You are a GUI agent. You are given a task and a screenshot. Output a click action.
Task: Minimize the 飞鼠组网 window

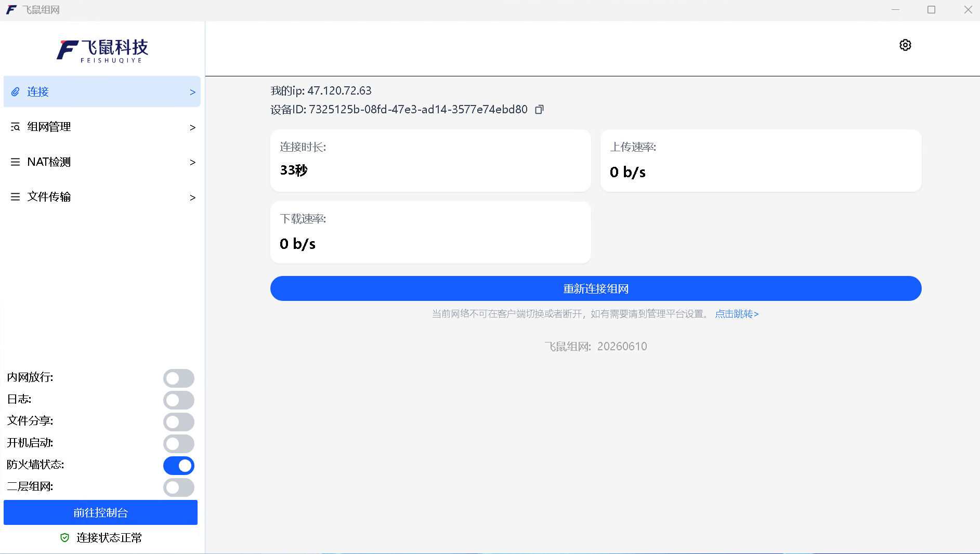895,10
